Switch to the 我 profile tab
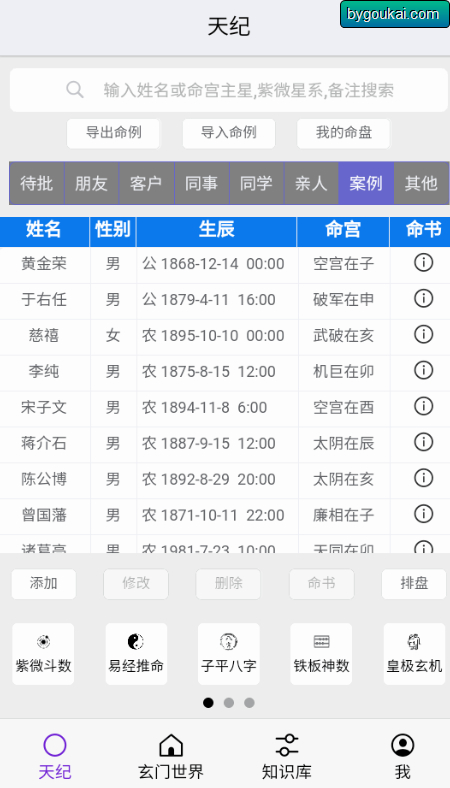The image size is (450, 788). (x=403, y=756)
